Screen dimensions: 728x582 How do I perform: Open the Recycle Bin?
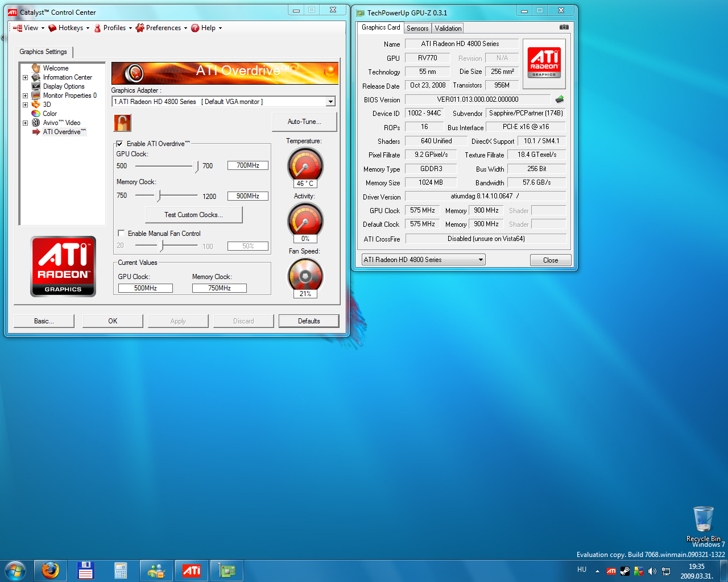click(x=704, y=523)
